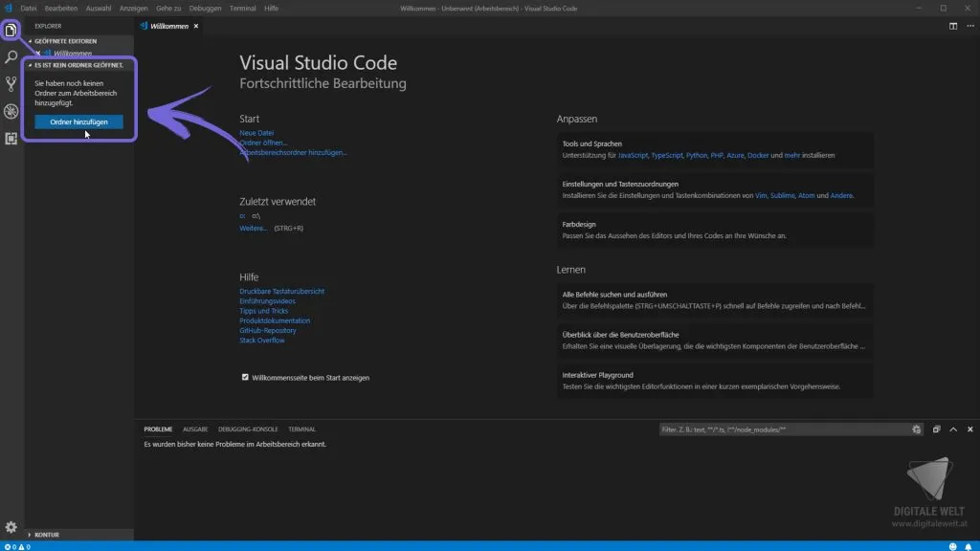Viewport: 980px width, 551px height.
Task: Click the TypeScript language link
Action: 667,156
